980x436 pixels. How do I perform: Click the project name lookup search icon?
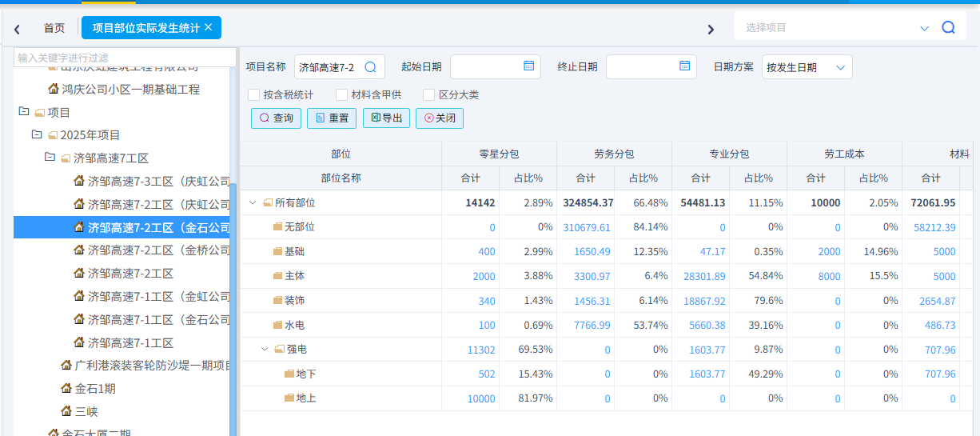370,67
